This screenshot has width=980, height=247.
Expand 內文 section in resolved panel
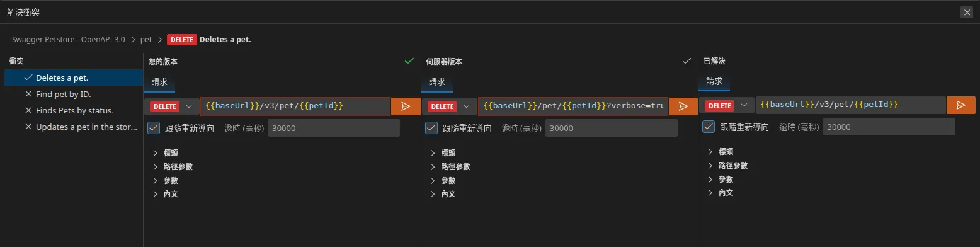point(721,193)
